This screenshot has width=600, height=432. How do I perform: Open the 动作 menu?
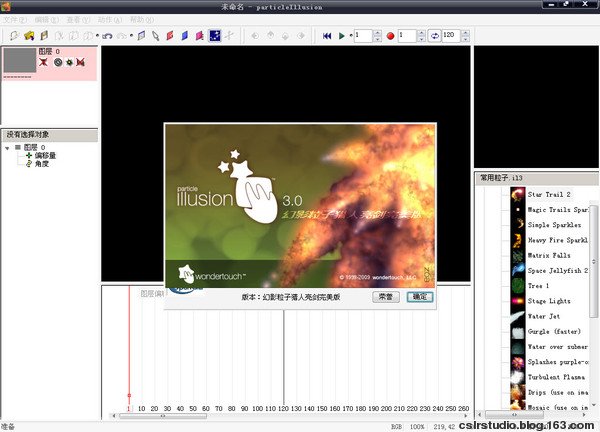coord(110,20)
